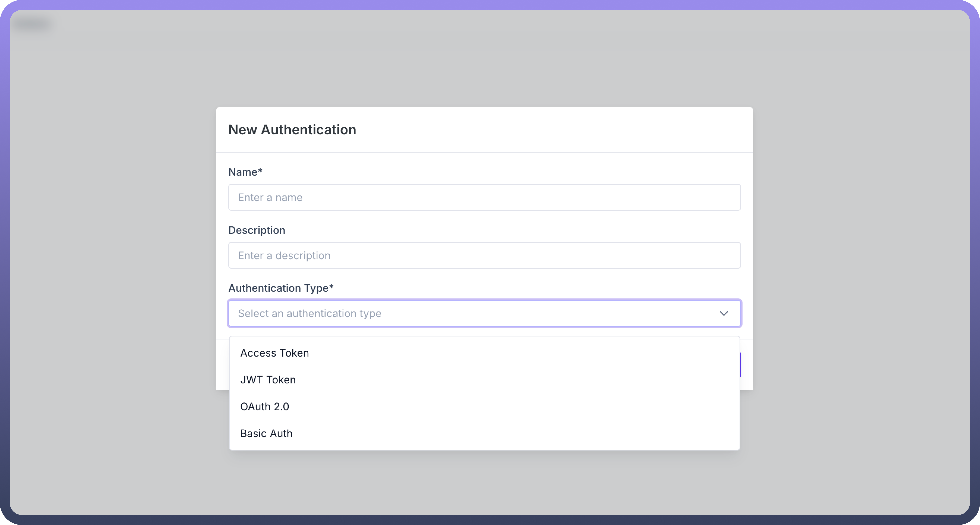The height and width of the screenshot is (525, 980).
Task: Click the 'Select an authentication type' placeholder
Action: (310, 314)
